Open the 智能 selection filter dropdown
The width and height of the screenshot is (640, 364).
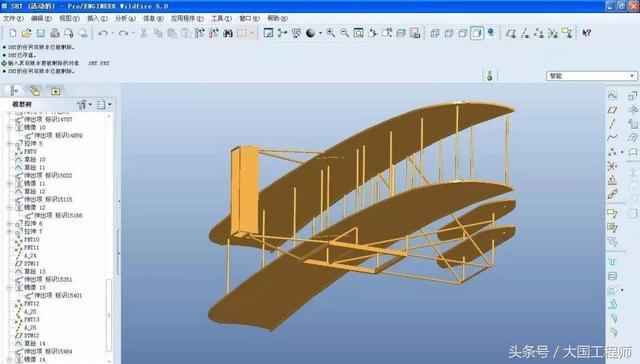pyautogui.click(x=591, y=76)
